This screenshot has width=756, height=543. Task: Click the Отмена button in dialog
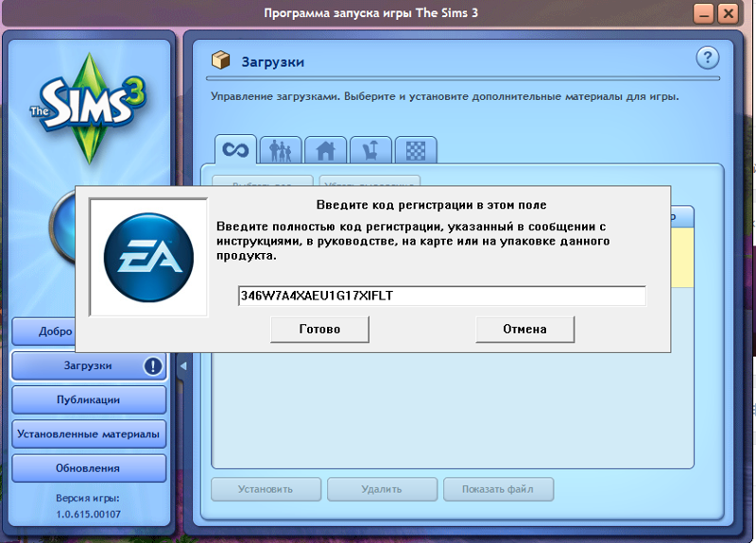tap(524, 329)
